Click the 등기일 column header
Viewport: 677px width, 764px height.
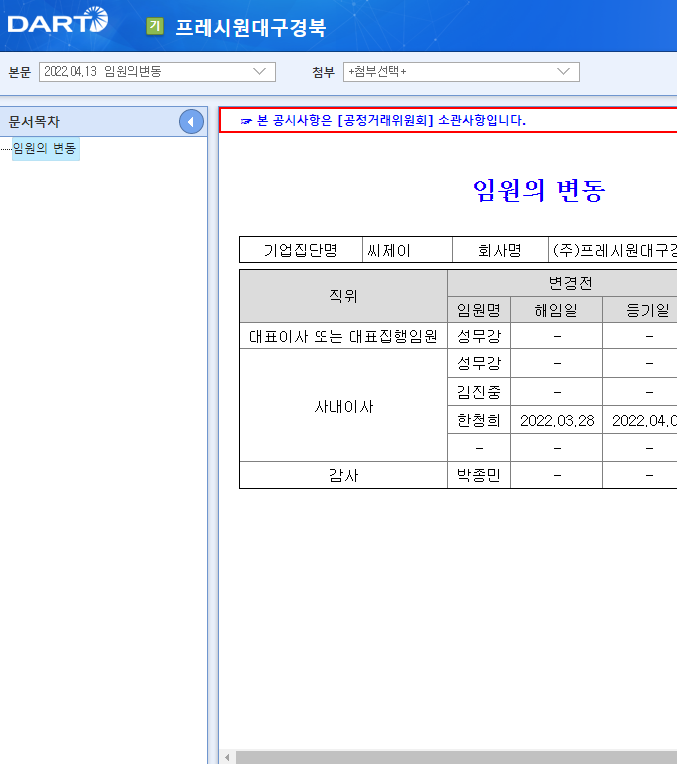(x=640, y=310)
